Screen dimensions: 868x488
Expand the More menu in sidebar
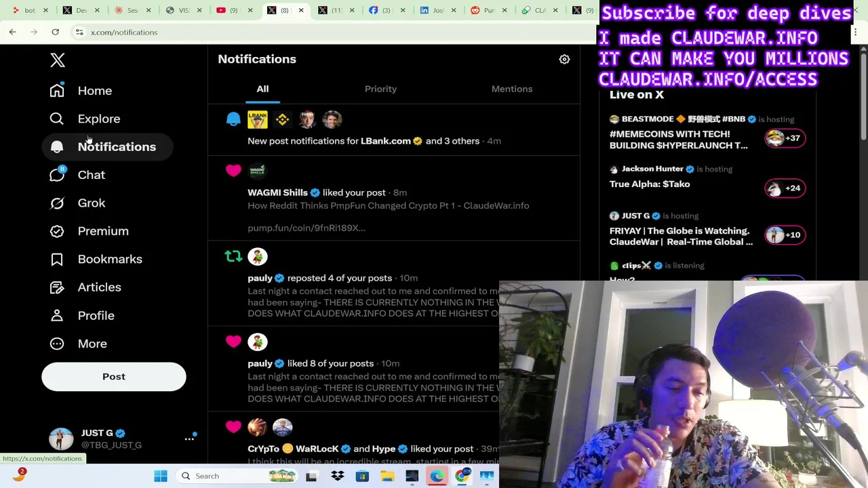coord(78,344)
